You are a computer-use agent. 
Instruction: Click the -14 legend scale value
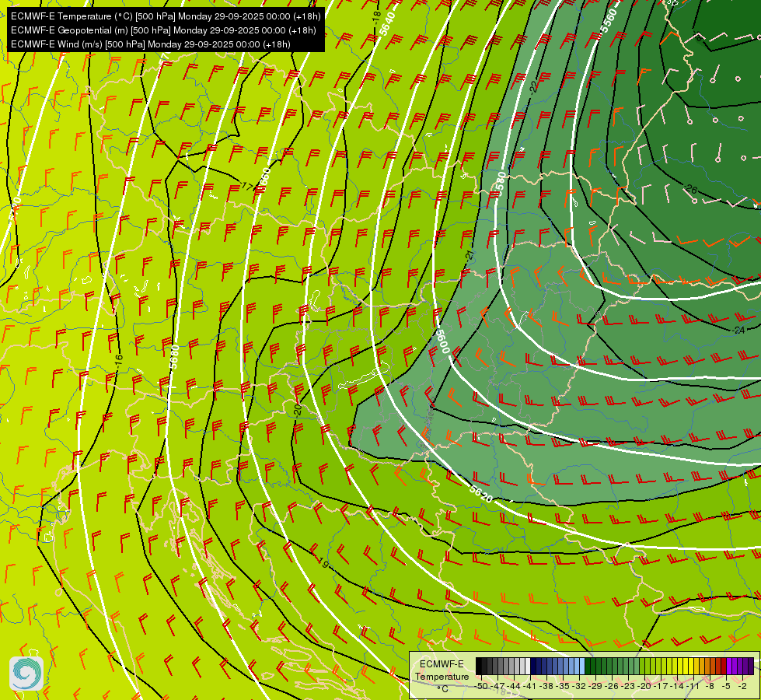click(677, 686)
